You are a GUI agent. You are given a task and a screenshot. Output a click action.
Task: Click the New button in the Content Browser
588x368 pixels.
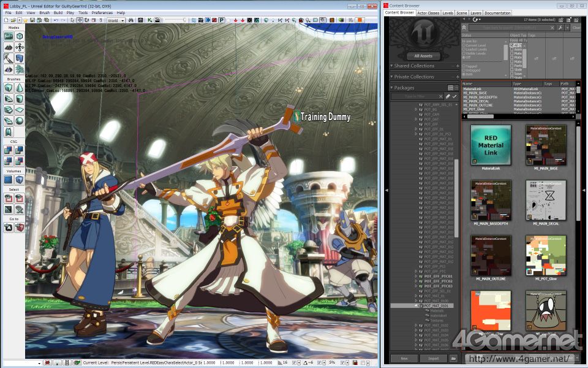[404, 358]
